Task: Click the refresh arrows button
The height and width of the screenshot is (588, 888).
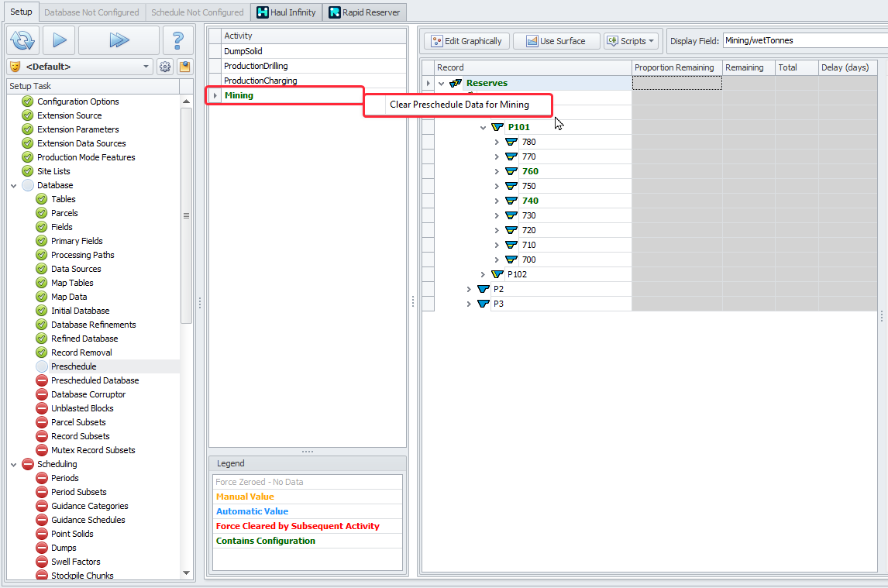Action: 23,40
